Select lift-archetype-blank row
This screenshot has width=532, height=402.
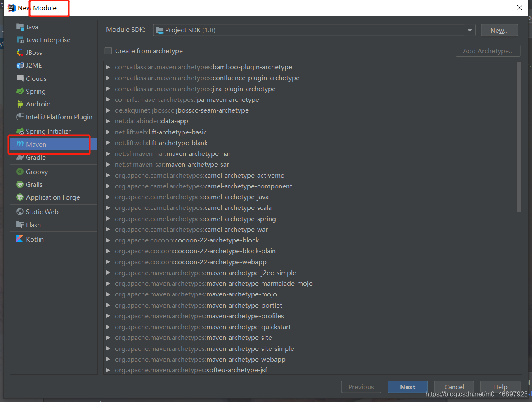pos(310,143)
